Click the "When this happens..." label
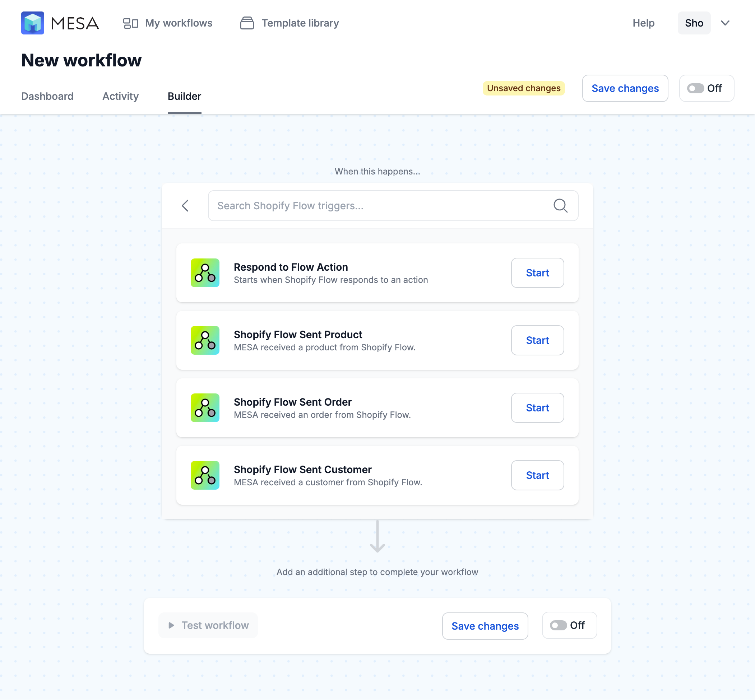Image resolution: width=755 pixels, height=700 pixels. 377,171
